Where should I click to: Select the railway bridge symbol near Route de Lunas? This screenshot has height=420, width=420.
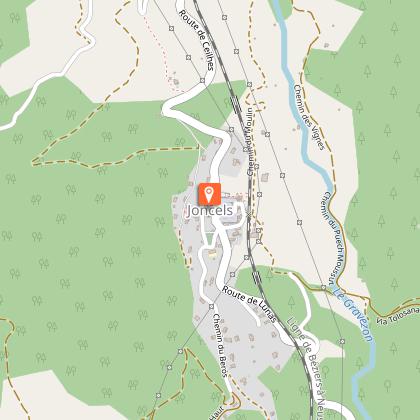pos(257,278)
